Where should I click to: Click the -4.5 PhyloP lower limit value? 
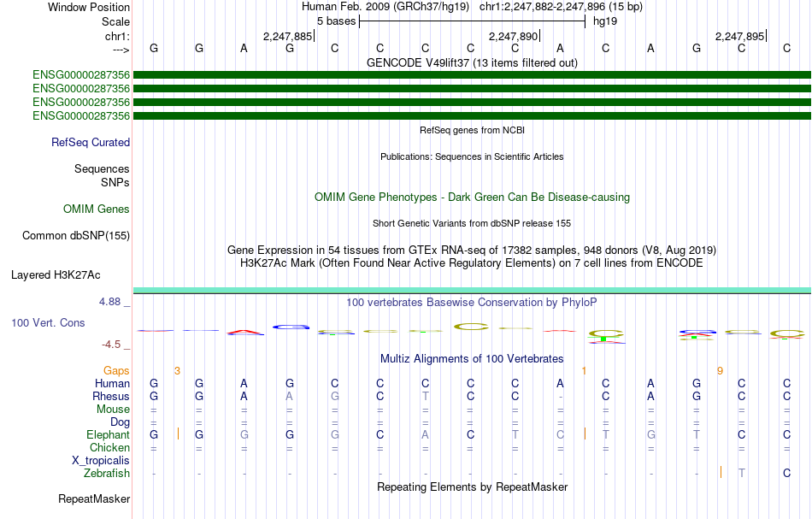tap(110, 345)
